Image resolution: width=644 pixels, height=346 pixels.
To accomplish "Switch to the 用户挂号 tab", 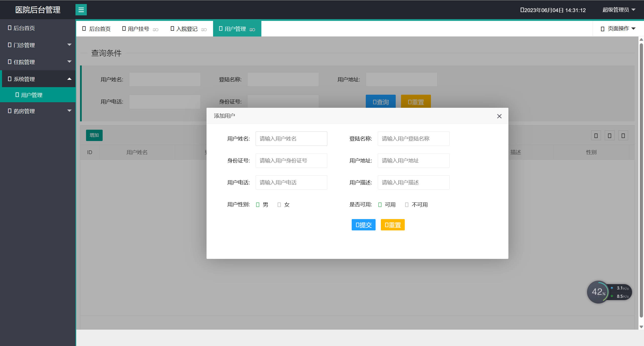I will click(x=138, y=28).
